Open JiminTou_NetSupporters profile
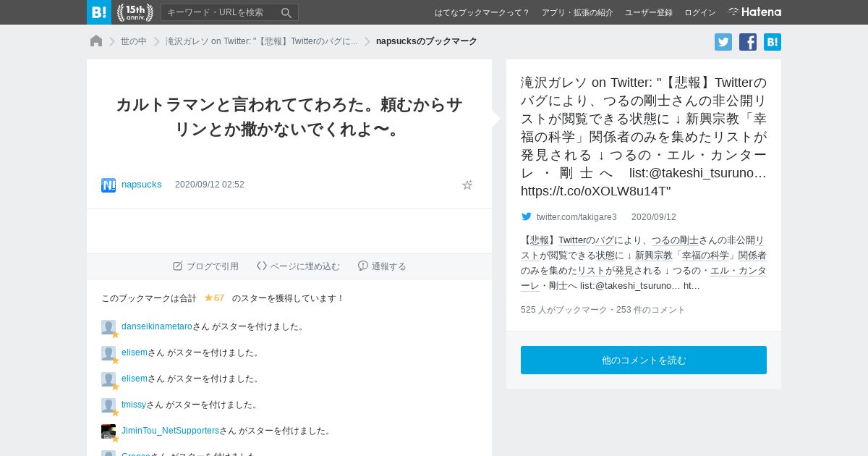This screenshot has height=456, width=868. pos(170,431)
